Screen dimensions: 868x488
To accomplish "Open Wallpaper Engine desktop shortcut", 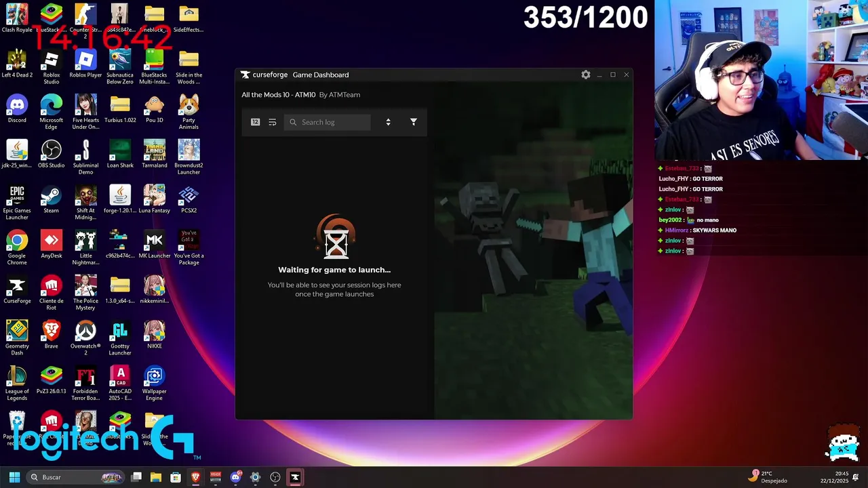I will [x=155, y=384].
